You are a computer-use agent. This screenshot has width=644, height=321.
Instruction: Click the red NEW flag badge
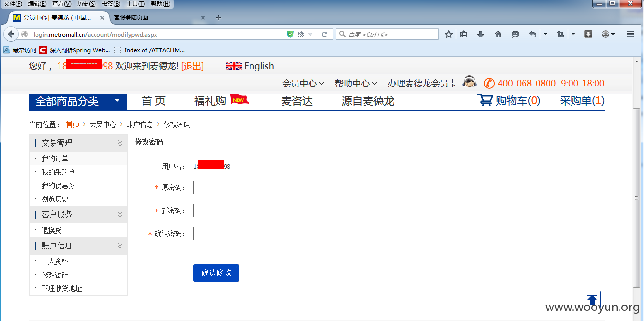(x=239, y=99)
